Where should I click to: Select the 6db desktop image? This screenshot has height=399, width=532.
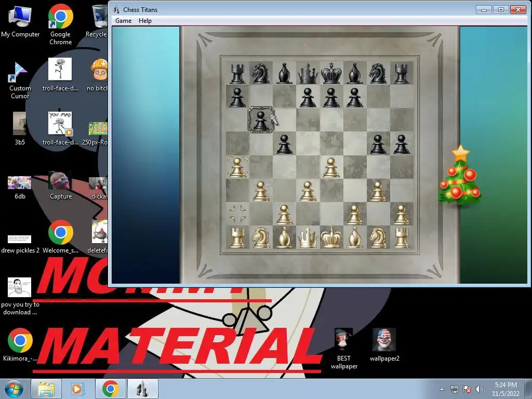pyautogui.click(x=20, y=187)
